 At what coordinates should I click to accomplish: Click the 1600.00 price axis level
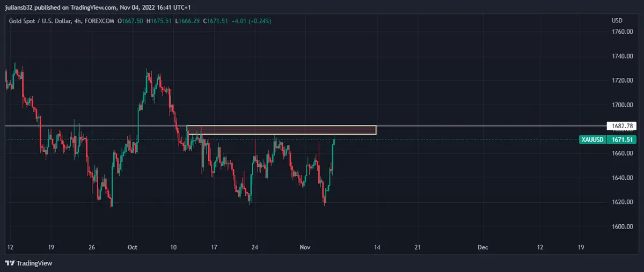(x=623, y=226)
